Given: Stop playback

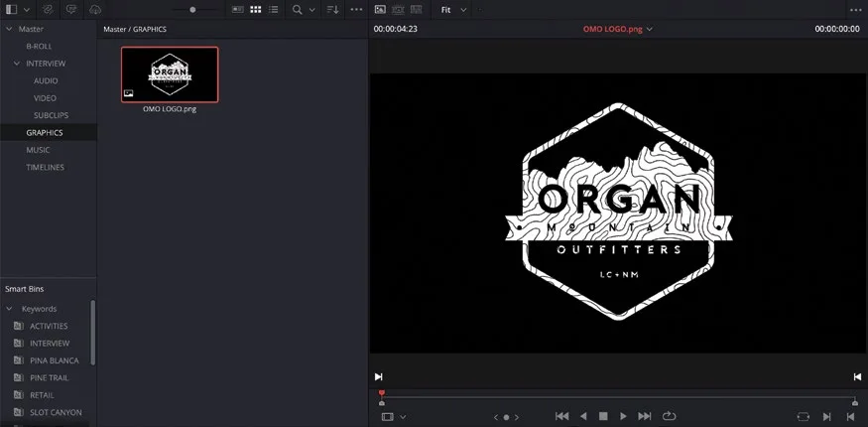Looking at the screenshot, I should [603, 416].
